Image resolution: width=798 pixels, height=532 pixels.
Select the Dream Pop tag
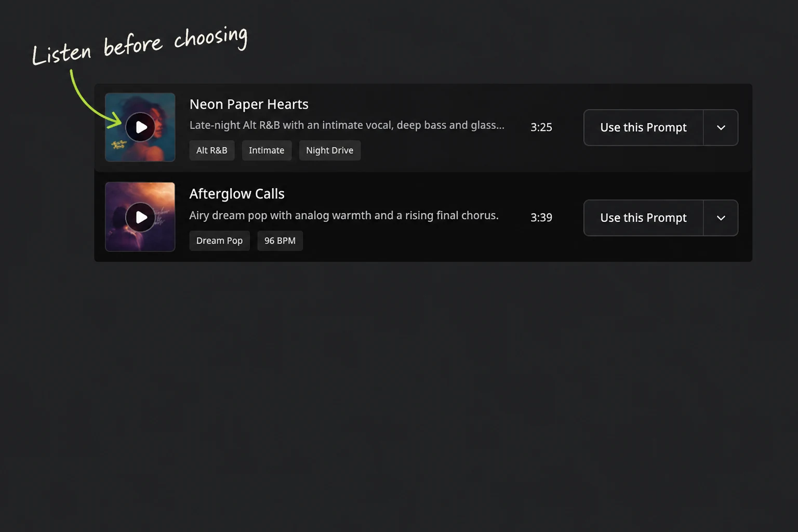click(219, 241)
